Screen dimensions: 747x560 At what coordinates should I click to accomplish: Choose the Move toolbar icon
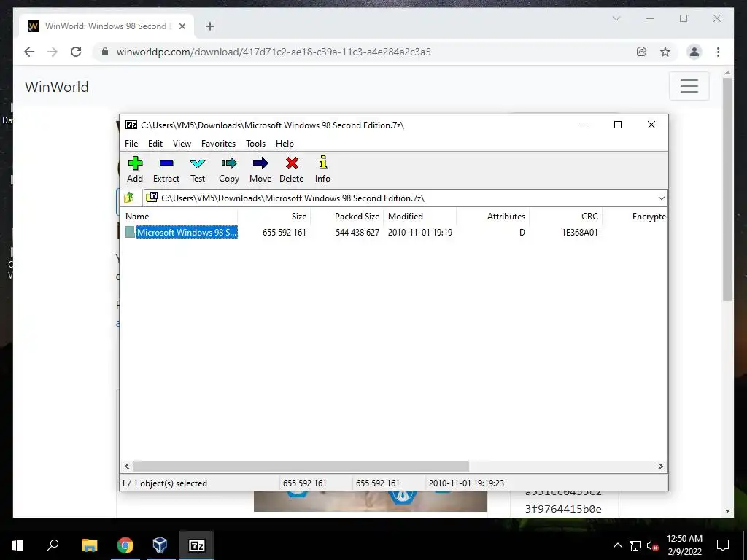pos(260,169)
